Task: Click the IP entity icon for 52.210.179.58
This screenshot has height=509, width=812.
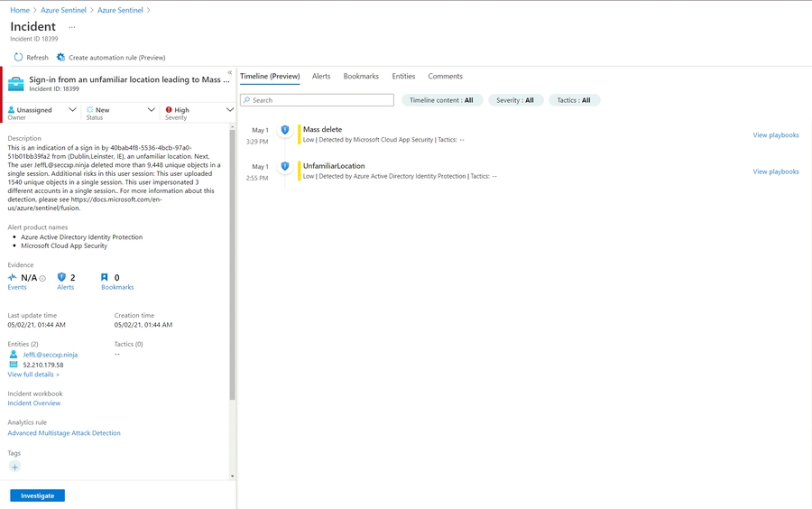Action: 14,365
